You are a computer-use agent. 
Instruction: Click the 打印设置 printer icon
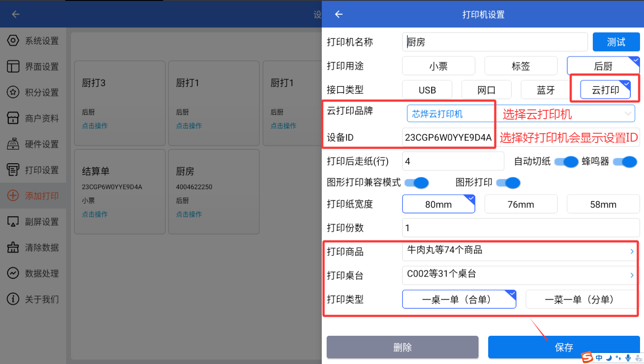tap(13, 170)
